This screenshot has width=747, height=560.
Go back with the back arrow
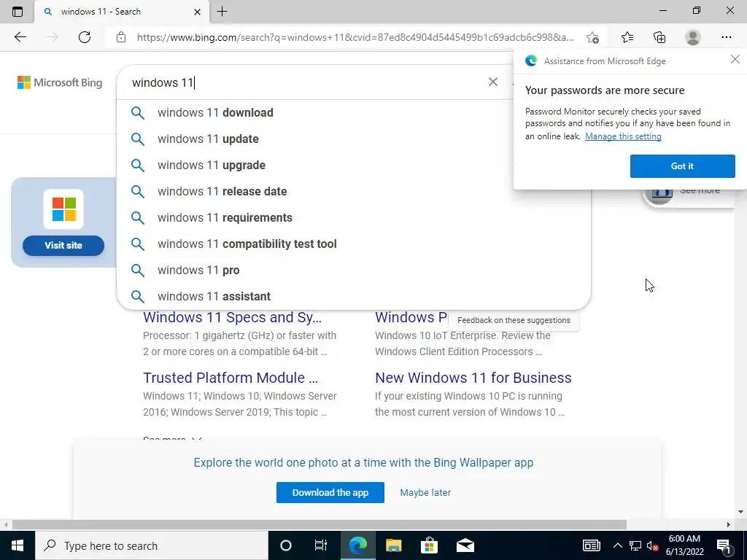point(20,37)
